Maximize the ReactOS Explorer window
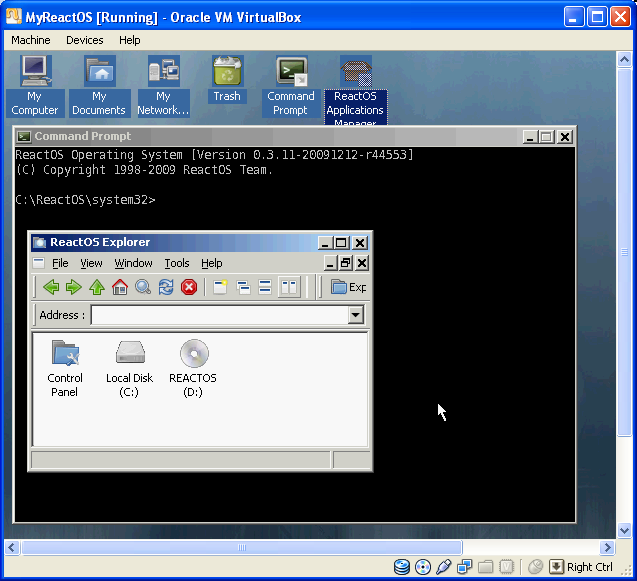 (341, 243)
